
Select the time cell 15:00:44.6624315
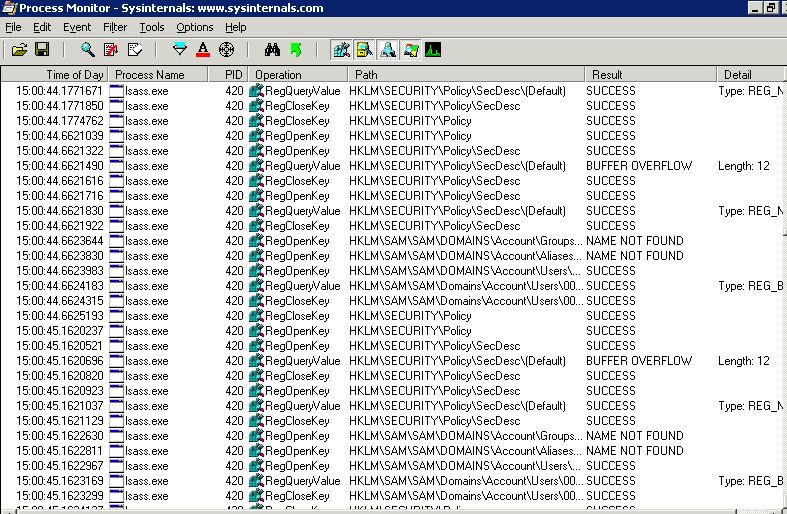point(60,301)
